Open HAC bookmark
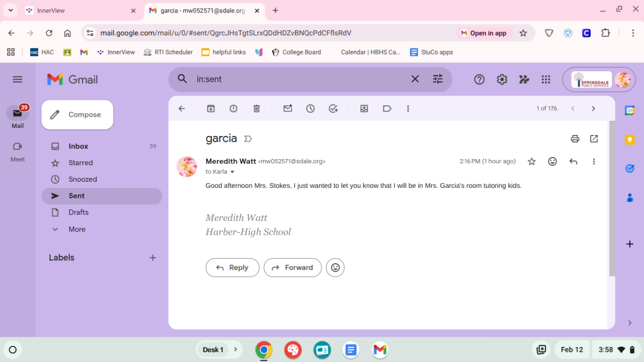 click(42, 52)
